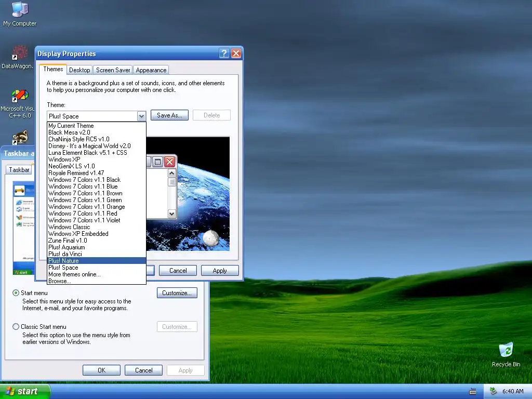
Task: Select the Microsoft Visual C++ 6.0 shortcut icon
Action: [x=20, y=96]
